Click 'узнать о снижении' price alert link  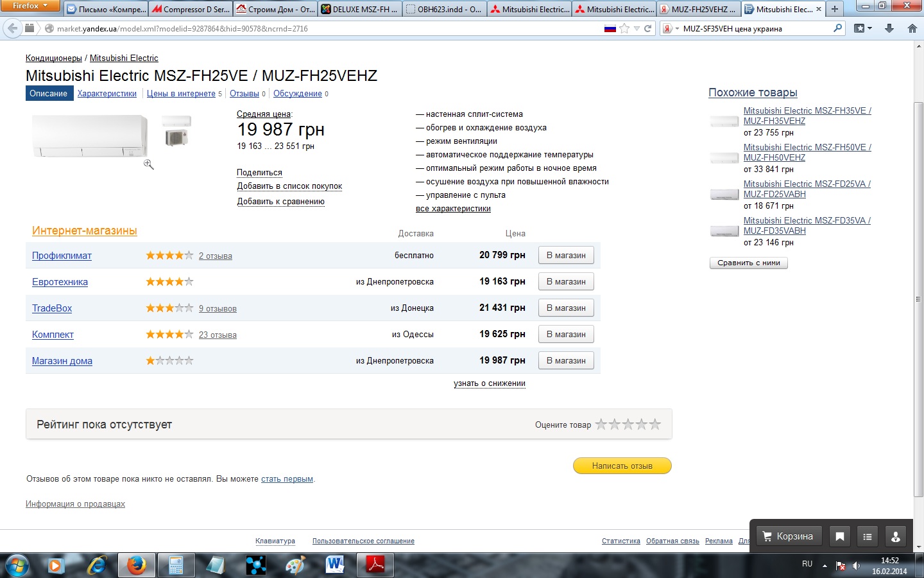pyautogui.click(x=490, y=383)
